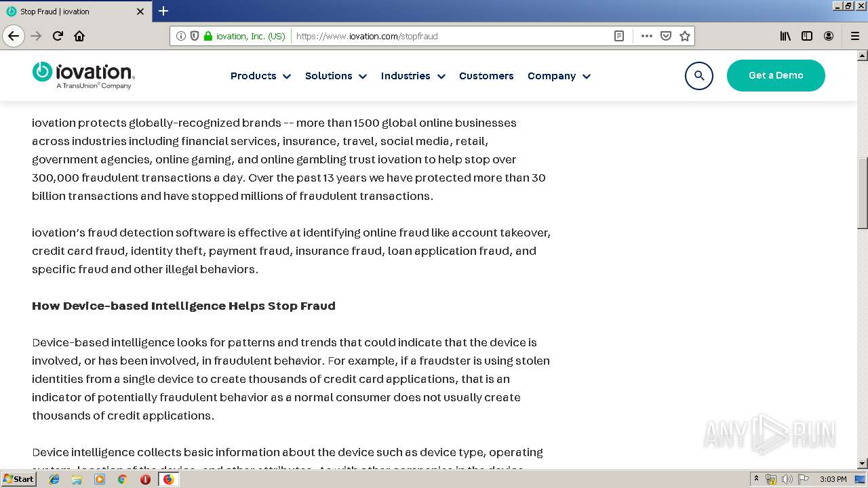Show site information icon in address bar

[180, 36]
